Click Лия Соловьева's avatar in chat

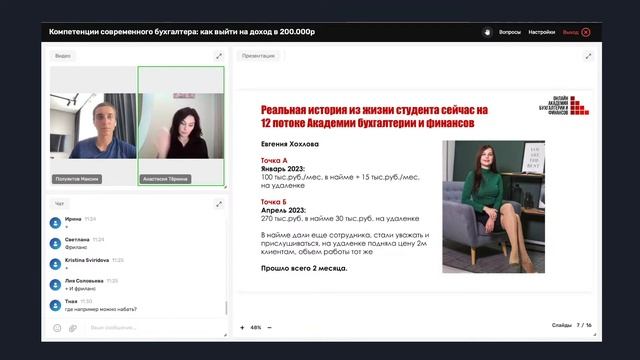(56, 284)
